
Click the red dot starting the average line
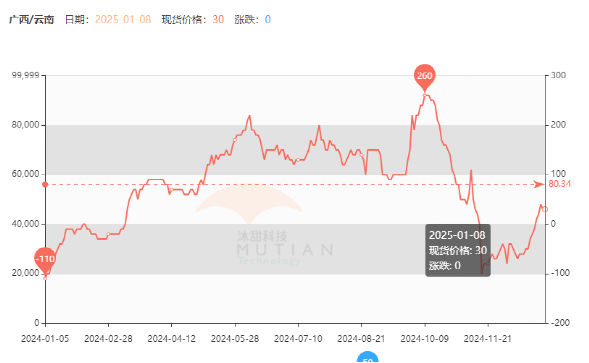[45, 185]
